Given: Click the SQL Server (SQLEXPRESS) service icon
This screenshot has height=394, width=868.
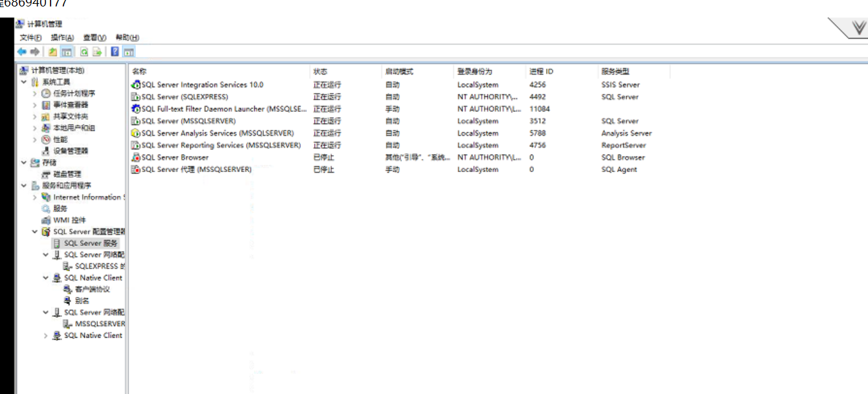Looking at the screenshot, I should point(135,97).
